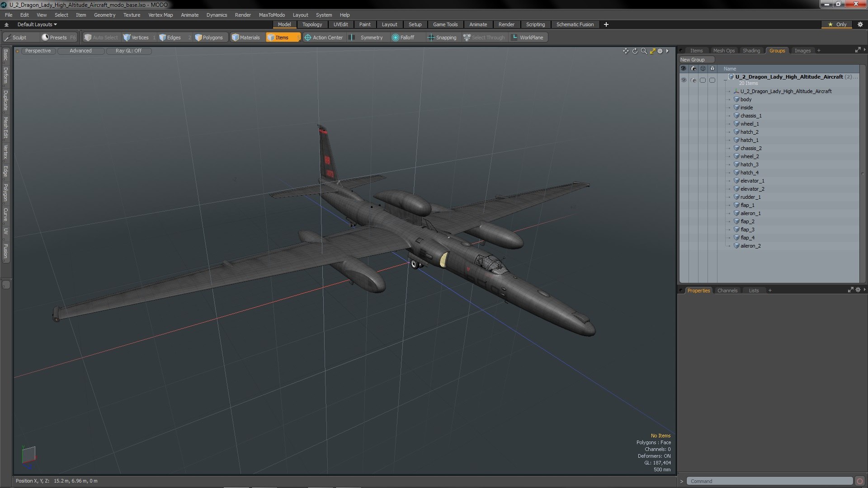Toggle render camera icon of the aircraft group

(x=693, y=80)
